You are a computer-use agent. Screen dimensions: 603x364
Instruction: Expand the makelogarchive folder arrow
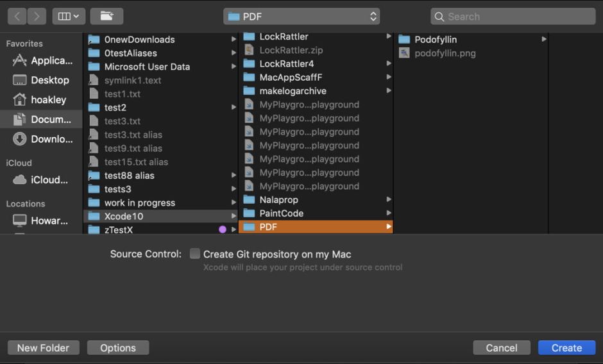point(389,91)
